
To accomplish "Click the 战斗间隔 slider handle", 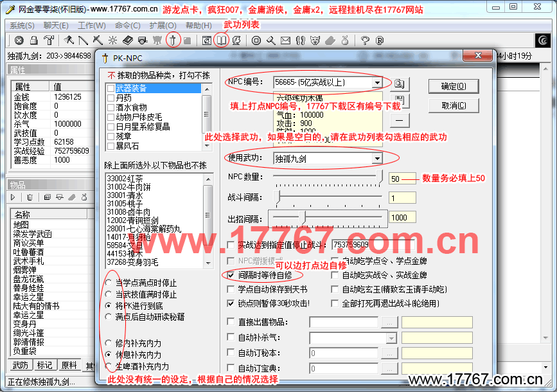I will (x=277, y=197).
